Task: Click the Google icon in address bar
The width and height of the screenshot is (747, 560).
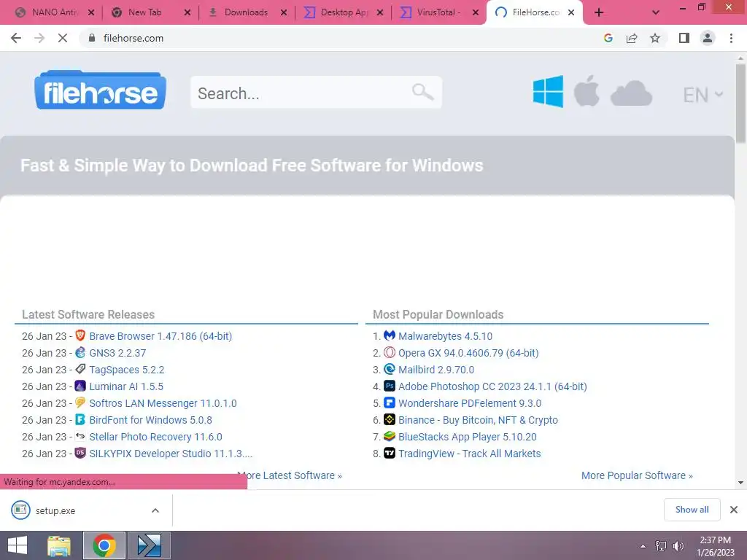Action: pyautogui.click(x=608, y=38)
